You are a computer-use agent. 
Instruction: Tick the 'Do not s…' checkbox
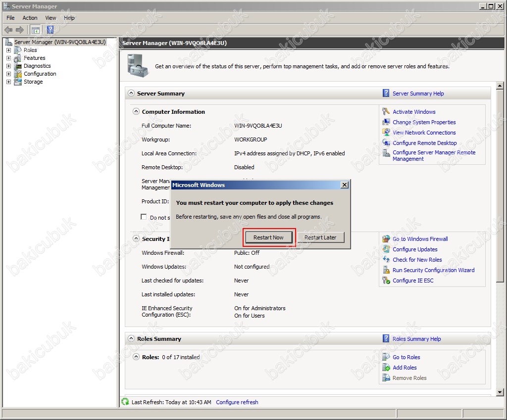click(x=144, y=217)
